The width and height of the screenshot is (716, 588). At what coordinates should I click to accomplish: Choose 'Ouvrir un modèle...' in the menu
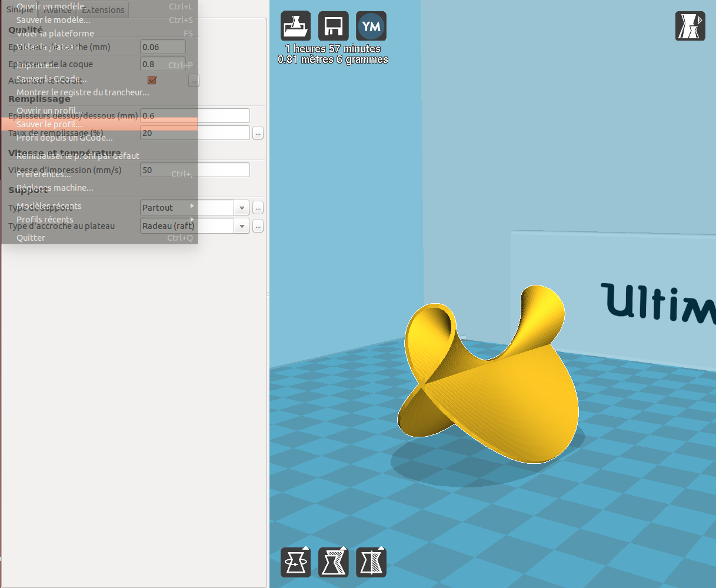(99, 6)
